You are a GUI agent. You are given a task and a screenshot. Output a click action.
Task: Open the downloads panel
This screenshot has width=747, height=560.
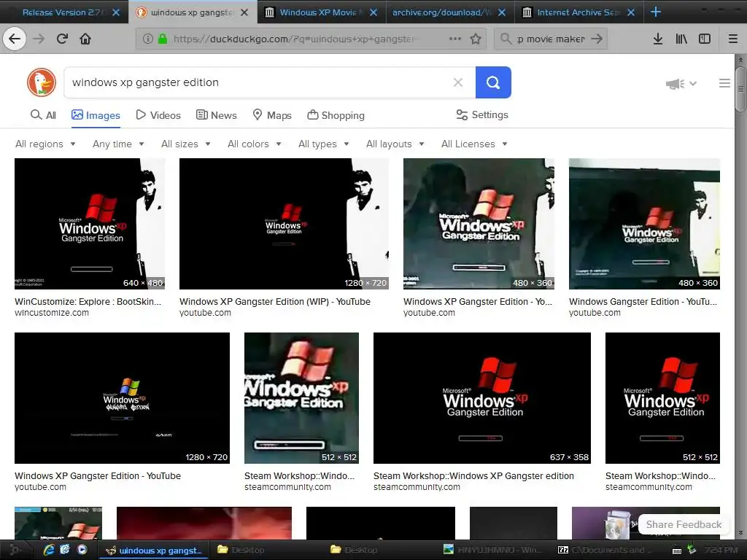658,39
